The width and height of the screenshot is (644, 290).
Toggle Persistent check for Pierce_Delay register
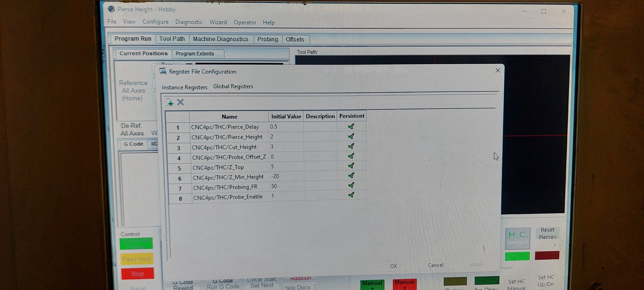pos(351,126)
